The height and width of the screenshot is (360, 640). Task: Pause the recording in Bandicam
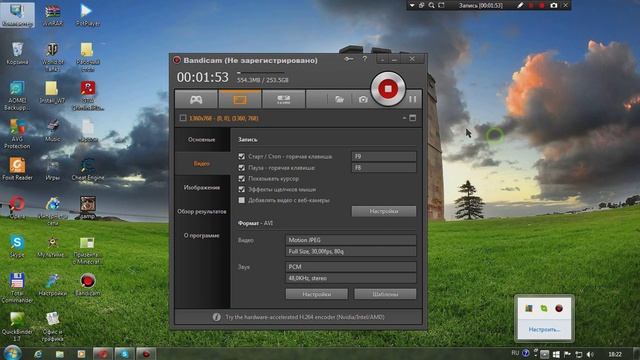(x=413, y=99)
